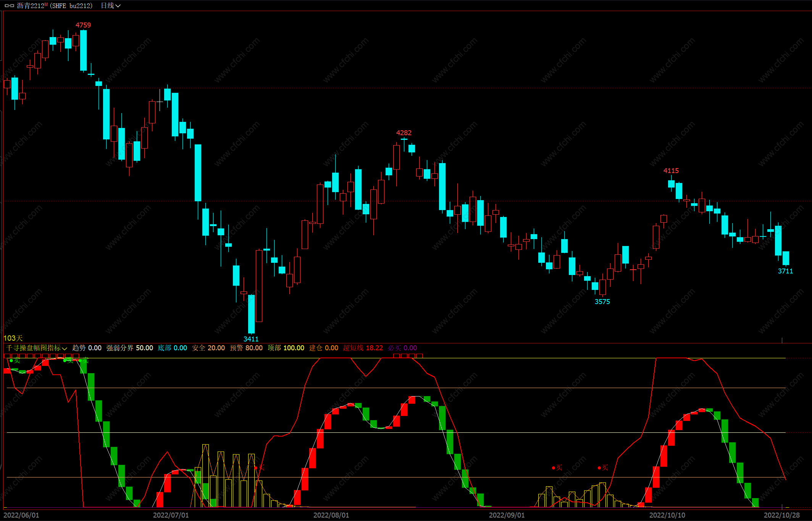Screen dimensions: 812x521
Task: Click the 超短线 18.22 indicator label
Action: click(x=363, y=348)
